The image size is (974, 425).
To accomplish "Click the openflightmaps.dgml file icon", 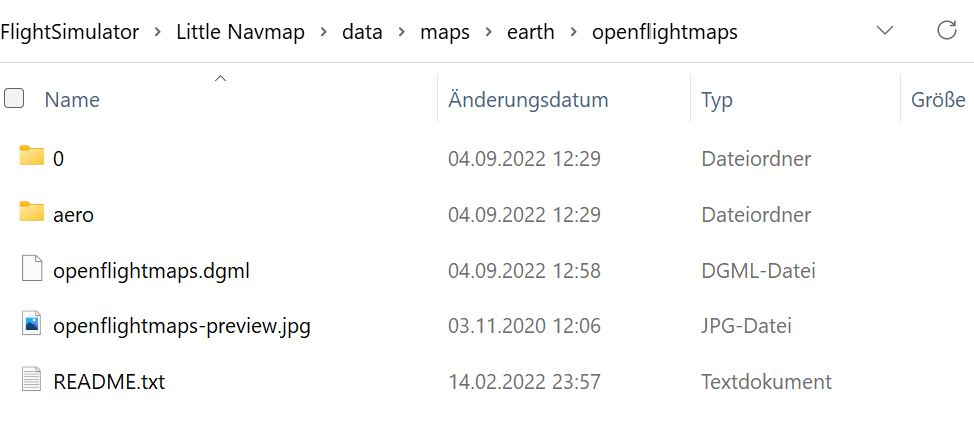I will click(32, 269).
